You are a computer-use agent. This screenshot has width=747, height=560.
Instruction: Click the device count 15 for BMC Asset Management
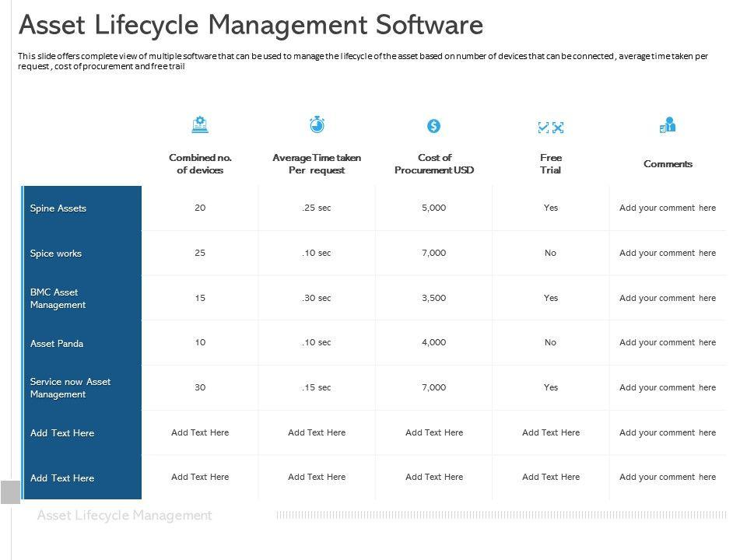[200, 298]
